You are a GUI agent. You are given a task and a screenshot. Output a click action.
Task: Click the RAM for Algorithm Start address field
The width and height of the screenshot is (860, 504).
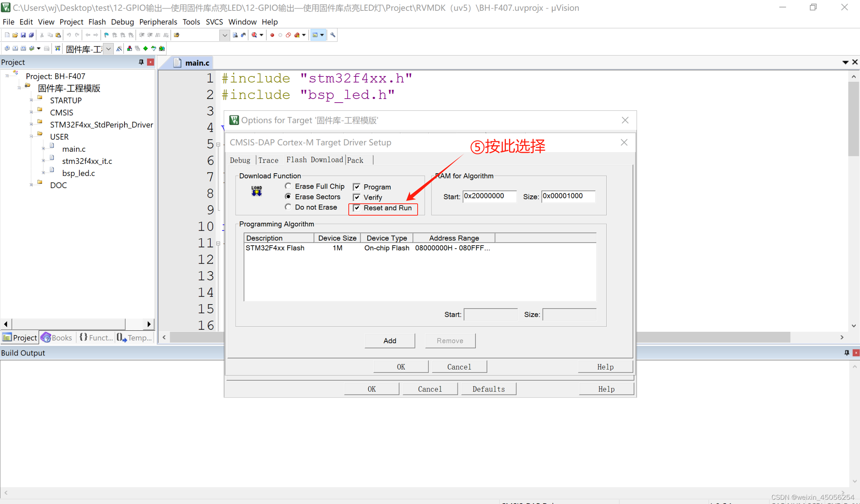(x=489, y=196)
